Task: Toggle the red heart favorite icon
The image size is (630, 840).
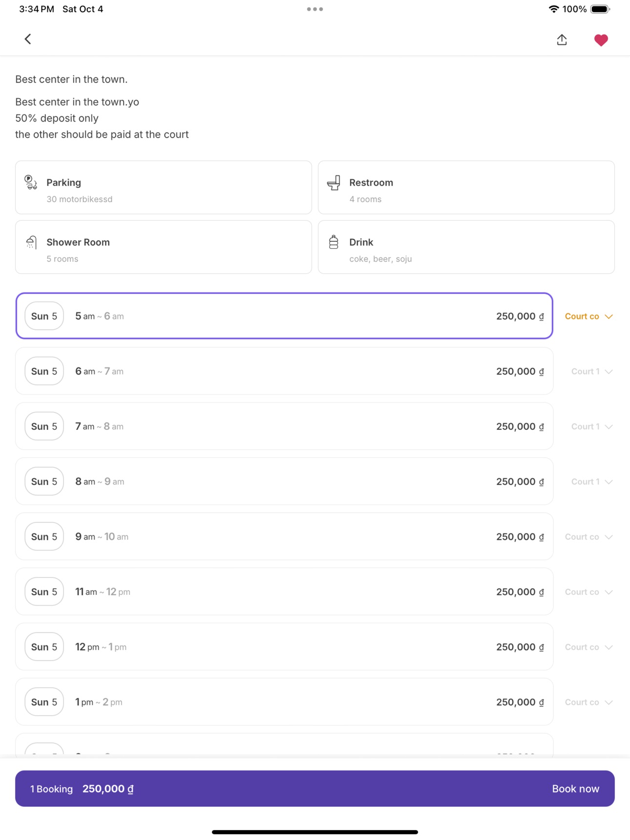Action: (601, 40)
